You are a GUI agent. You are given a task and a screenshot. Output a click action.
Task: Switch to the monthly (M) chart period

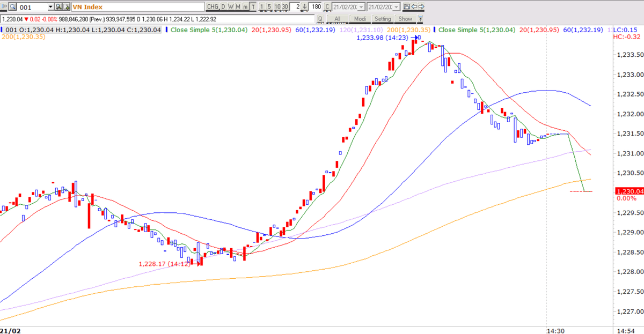[238, 7]
